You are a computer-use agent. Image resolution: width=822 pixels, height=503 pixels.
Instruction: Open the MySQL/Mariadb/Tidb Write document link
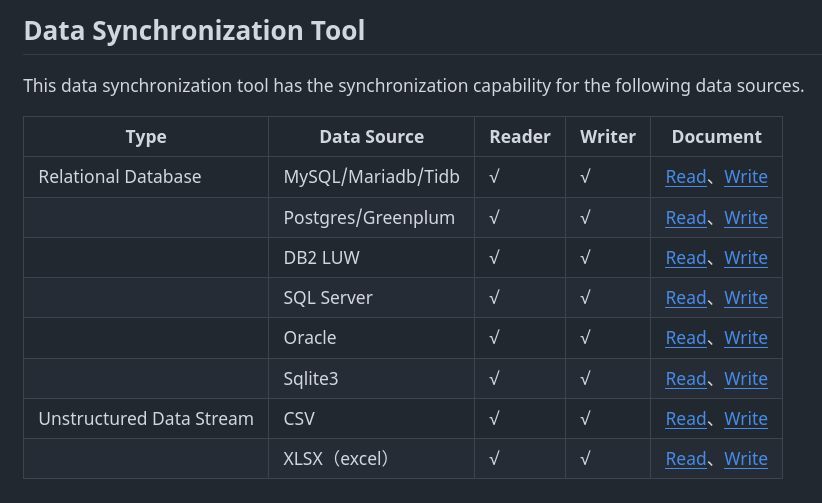(x=745, y=177)
